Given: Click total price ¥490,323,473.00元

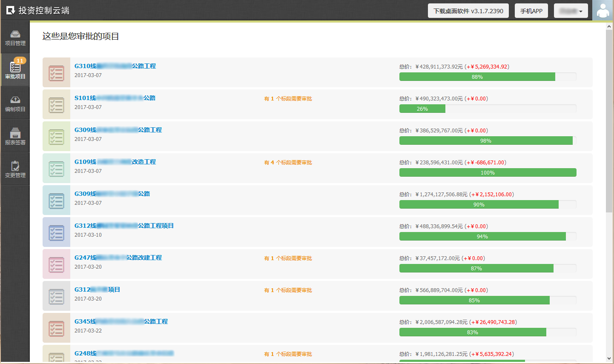Looking at the screenshot, I should click(439, 99).
